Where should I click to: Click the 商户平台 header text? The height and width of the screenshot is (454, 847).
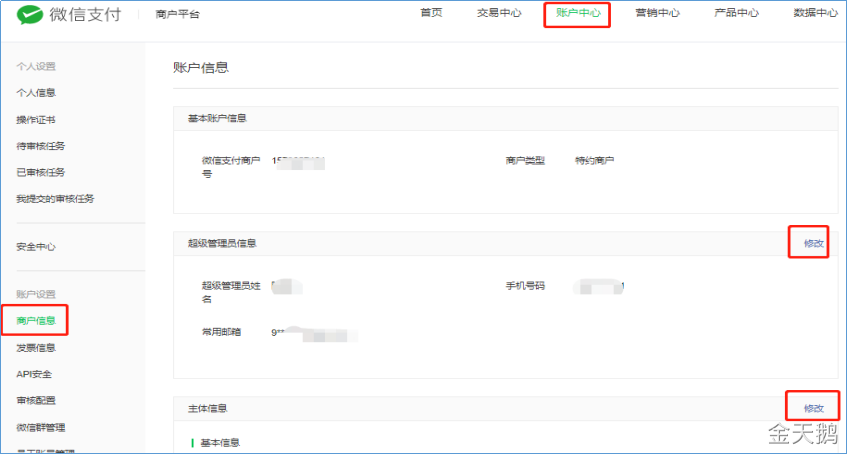[177, 15]
